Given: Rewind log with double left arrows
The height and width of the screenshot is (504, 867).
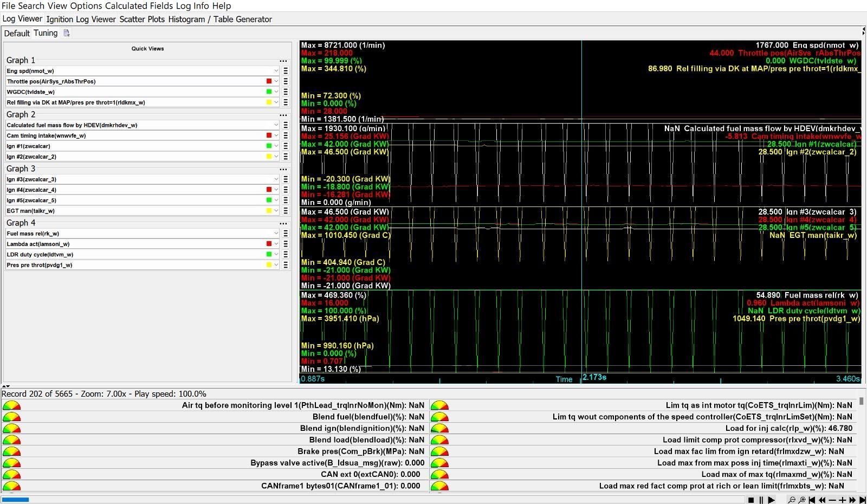Looking at the screenshot, I should tap(822, 500).
